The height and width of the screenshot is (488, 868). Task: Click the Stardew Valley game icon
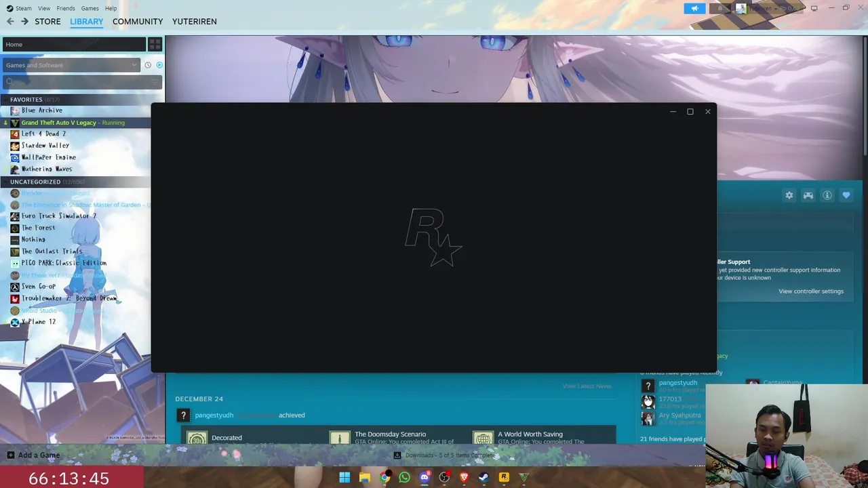click(x=15, y=145)
